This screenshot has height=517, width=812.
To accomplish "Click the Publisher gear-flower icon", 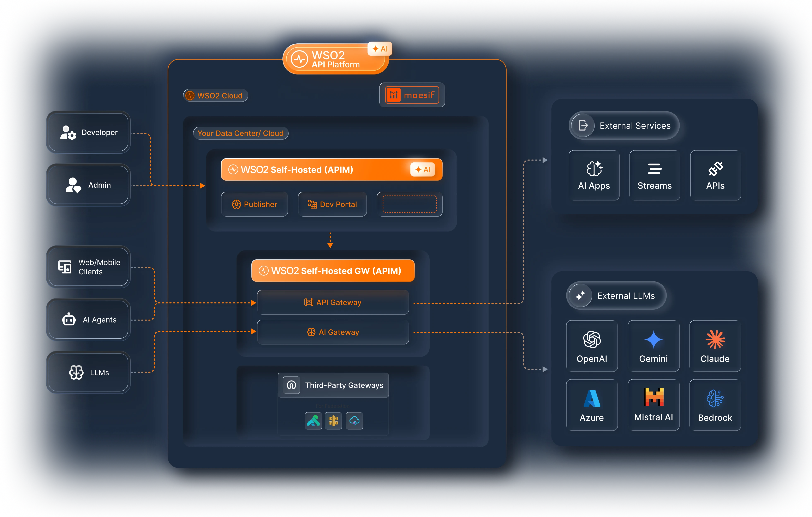I will click(236, 204).
